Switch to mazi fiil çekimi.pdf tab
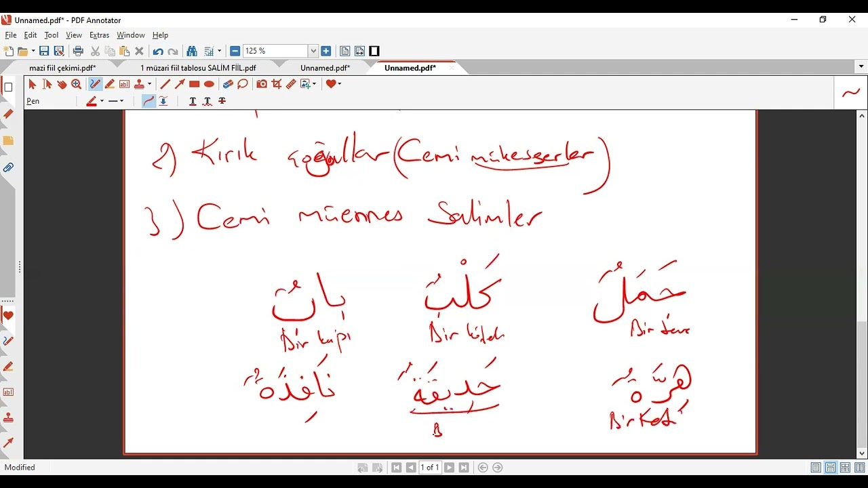This screenshot has width=868, height=488. [x=62, y=68]
